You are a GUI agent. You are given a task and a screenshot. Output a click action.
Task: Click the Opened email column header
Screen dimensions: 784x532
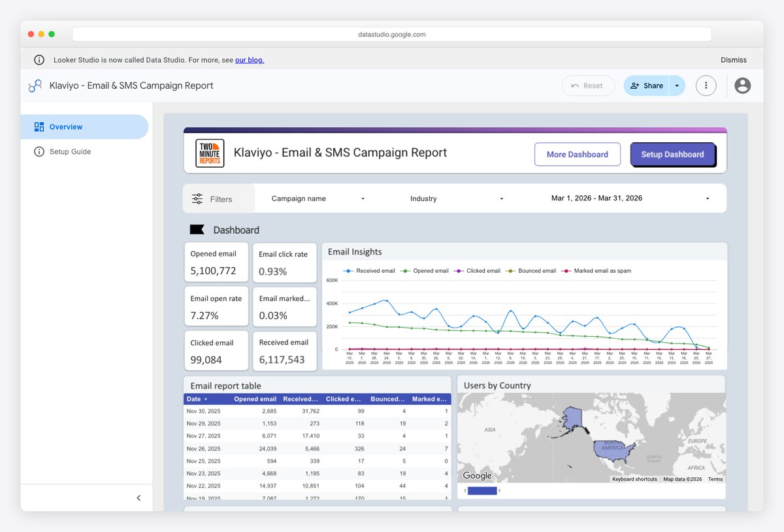(255, 399)
